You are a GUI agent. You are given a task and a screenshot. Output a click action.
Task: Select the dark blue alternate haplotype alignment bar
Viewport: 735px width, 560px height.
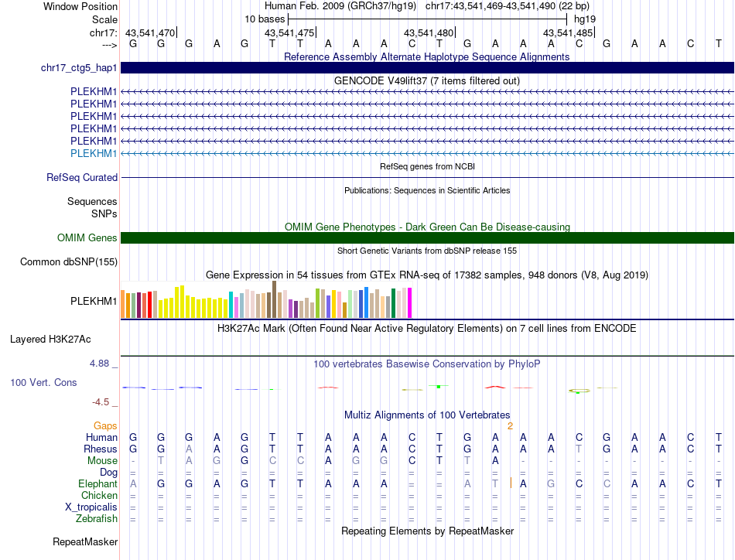(x=427, y=68)
